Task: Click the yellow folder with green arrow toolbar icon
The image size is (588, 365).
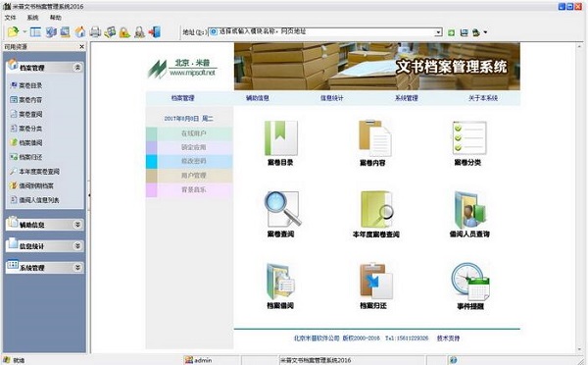Action: coord(13,32)
